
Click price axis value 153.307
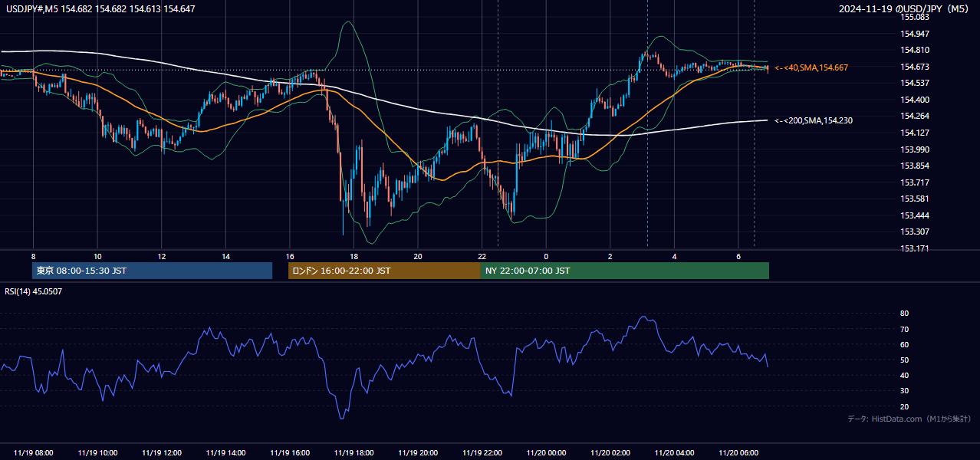tap(914, 232)
